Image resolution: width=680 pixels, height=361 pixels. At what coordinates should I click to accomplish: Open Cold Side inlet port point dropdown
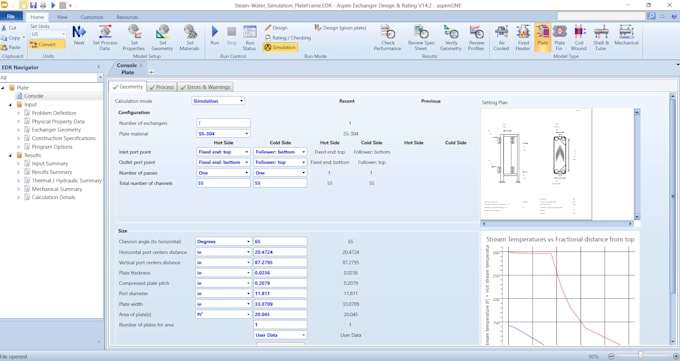[x=280, y=152]
